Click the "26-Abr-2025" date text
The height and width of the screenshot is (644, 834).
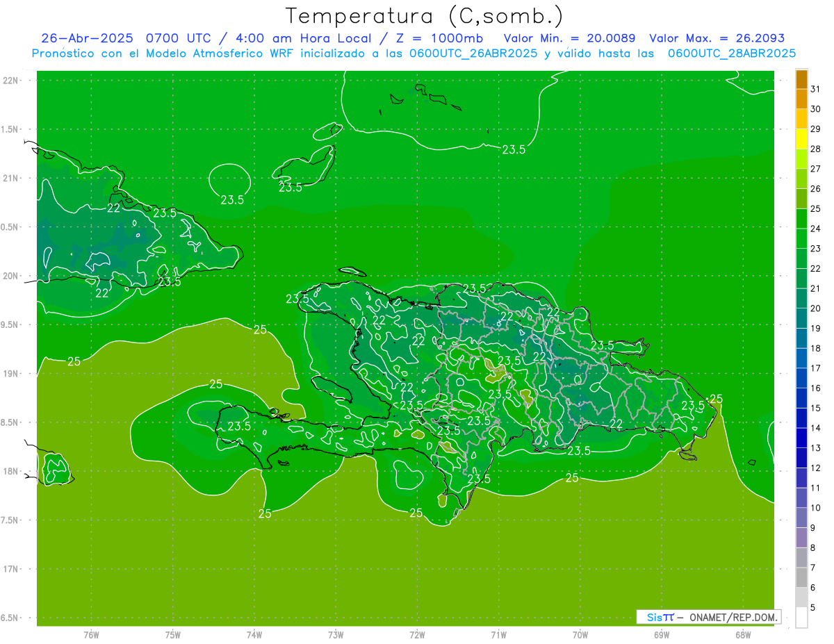coord(88,38)
